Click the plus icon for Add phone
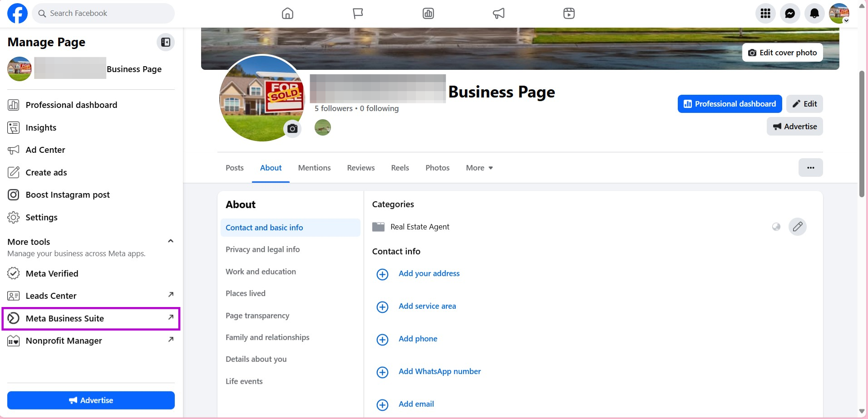Screen dimensions: 868x419 [x=383, y=340]
